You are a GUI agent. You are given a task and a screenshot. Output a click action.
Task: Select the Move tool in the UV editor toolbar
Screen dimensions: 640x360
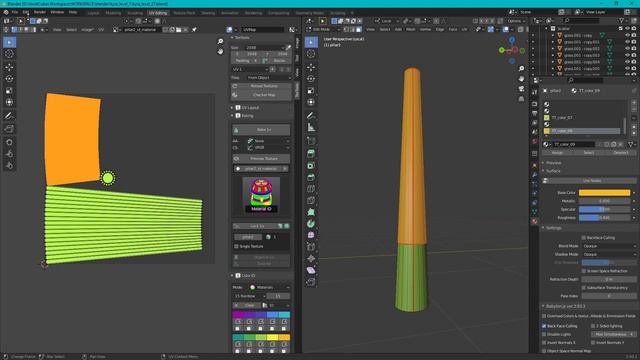tap(9, 67)
